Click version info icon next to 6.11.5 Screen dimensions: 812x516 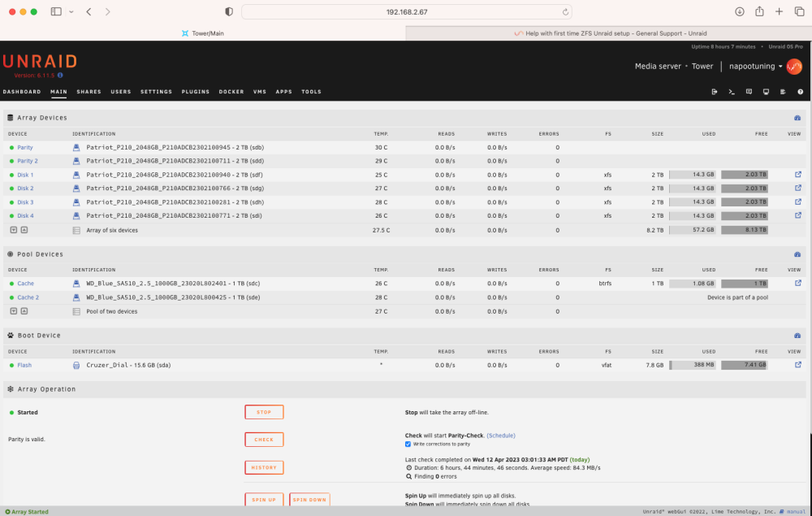[x=60, y=76]
